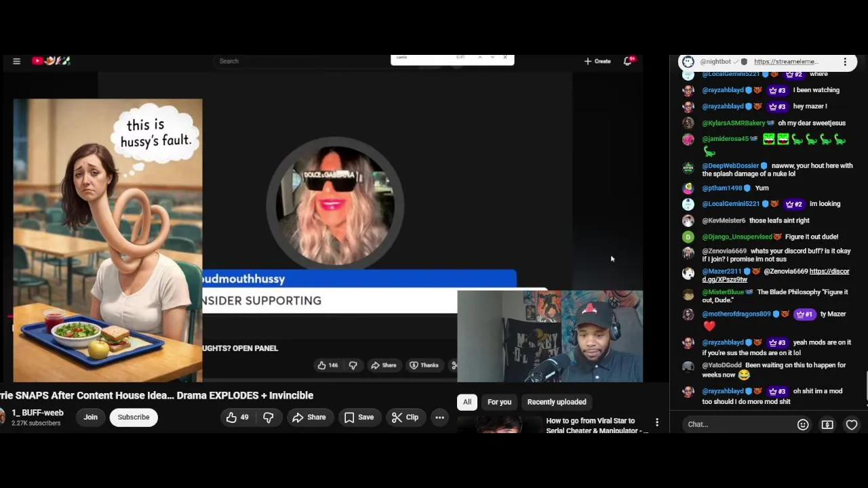Click the #1 crown badge by motherofdragons809
868x488 pixels.
click(x=804, y=314)
